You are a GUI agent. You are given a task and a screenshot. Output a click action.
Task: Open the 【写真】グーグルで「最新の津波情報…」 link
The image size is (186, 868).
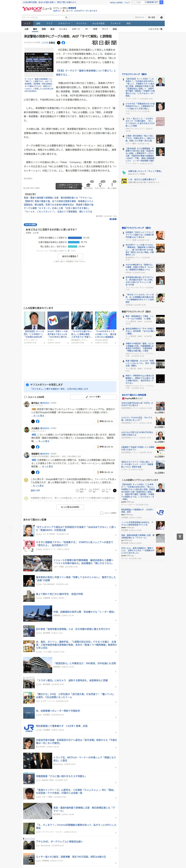86,72
